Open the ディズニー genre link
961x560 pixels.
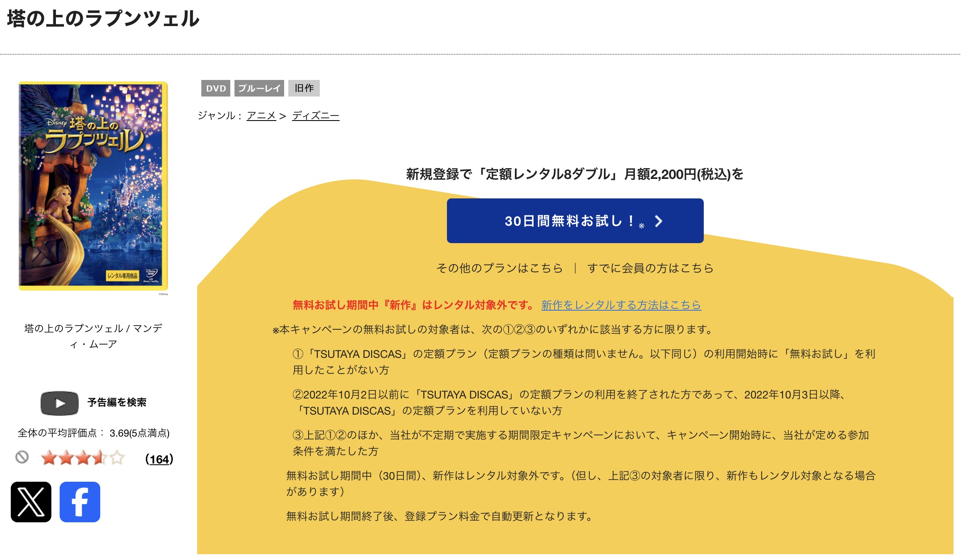coord(316,116)
